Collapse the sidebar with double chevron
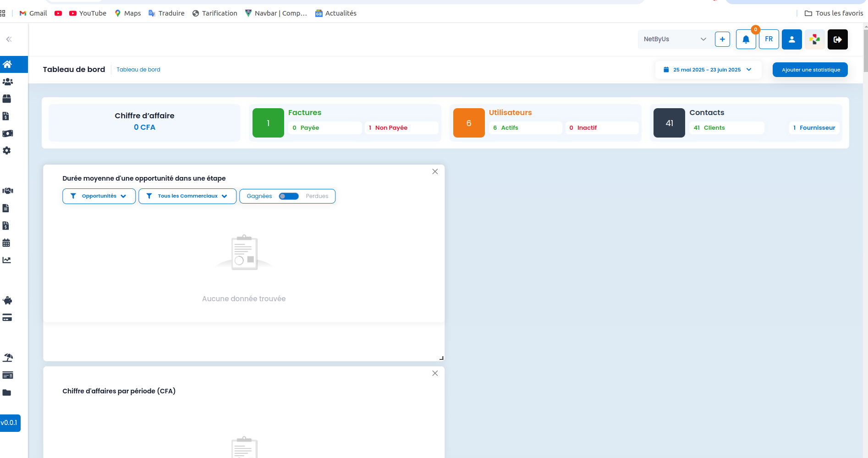The width and height of the screenshot is (868, 458). (x=9, y=39)
